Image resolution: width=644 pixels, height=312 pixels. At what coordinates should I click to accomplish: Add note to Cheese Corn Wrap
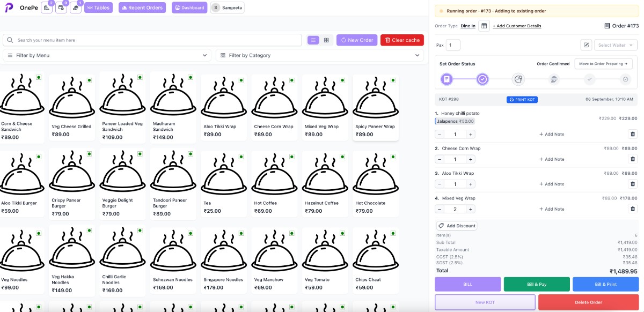click(552, 159)
